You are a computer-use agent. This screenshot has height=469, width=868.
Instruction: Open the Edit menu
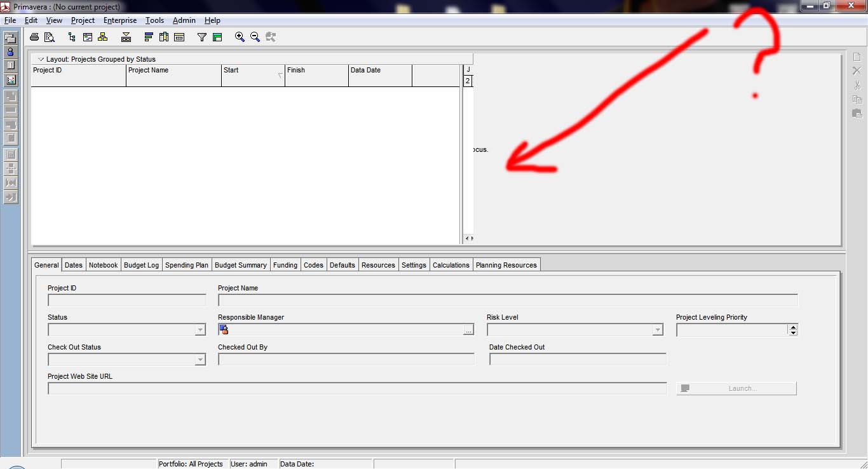pyautogui.click(x=31, y=20)
